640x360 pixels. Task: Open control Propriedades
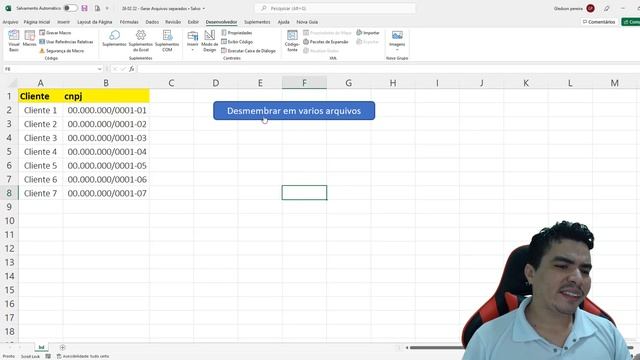pyautogui.click(x=237, y=33)
